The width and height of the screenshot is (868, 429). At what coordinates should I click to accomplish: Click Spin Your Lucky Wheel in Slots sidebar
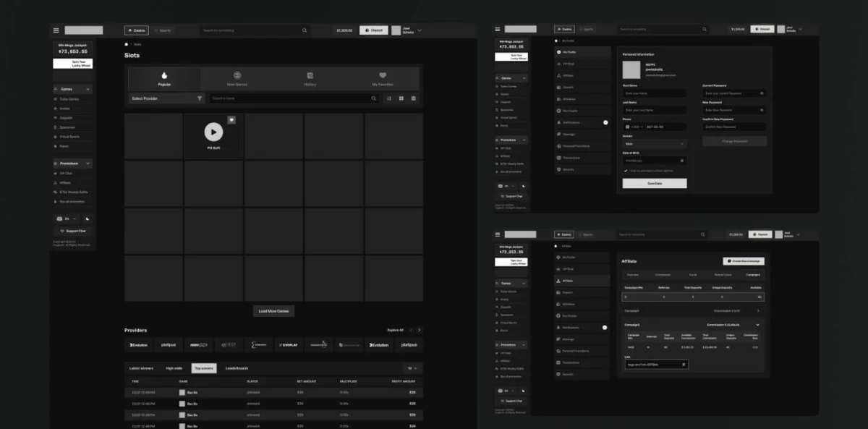(72, 64)
